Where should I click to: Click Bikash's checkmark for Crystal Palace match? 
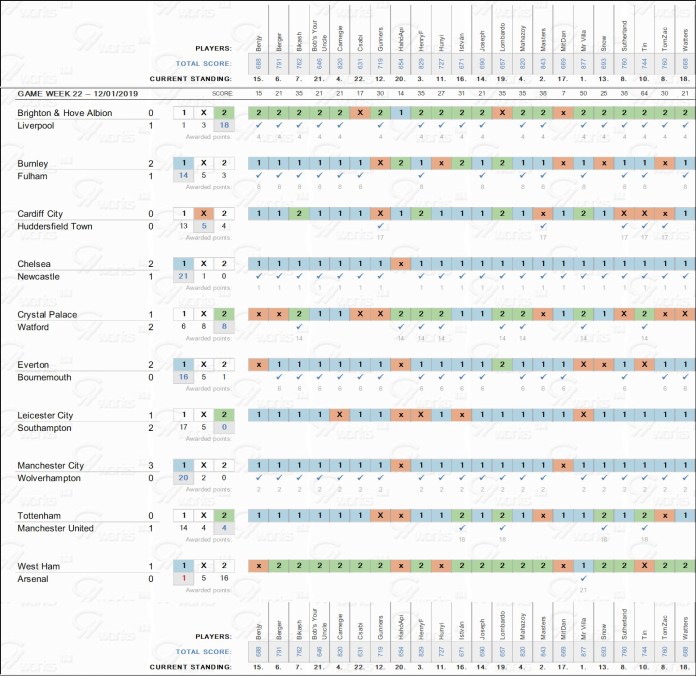[299, 327]
